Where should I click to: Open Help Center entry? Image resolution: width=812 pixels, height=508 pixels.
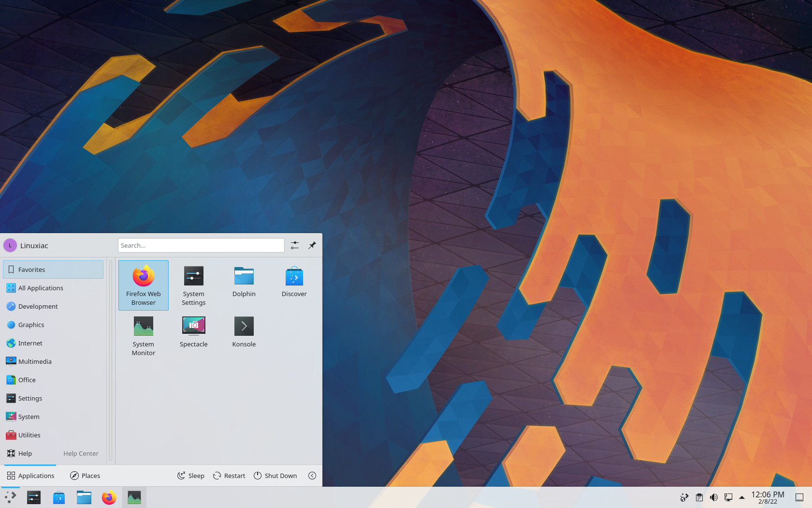[x=53, y=453]
